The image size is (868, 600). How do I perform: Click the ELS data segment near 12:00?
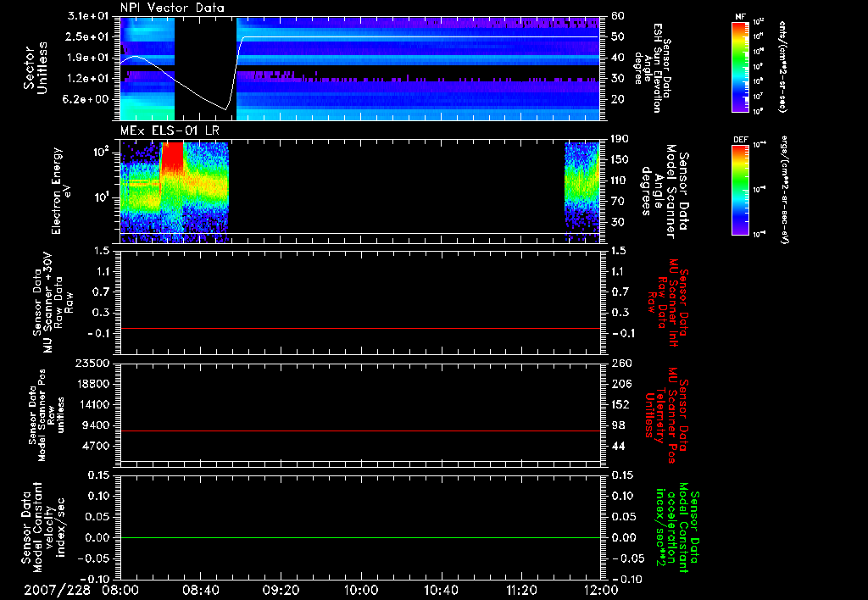[582, 192]
